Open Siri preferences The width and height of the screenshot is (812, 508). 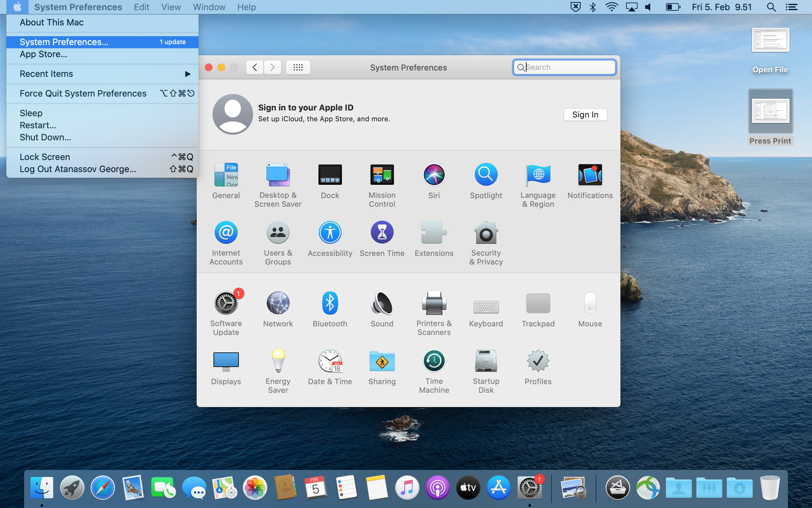click(434, 181)
